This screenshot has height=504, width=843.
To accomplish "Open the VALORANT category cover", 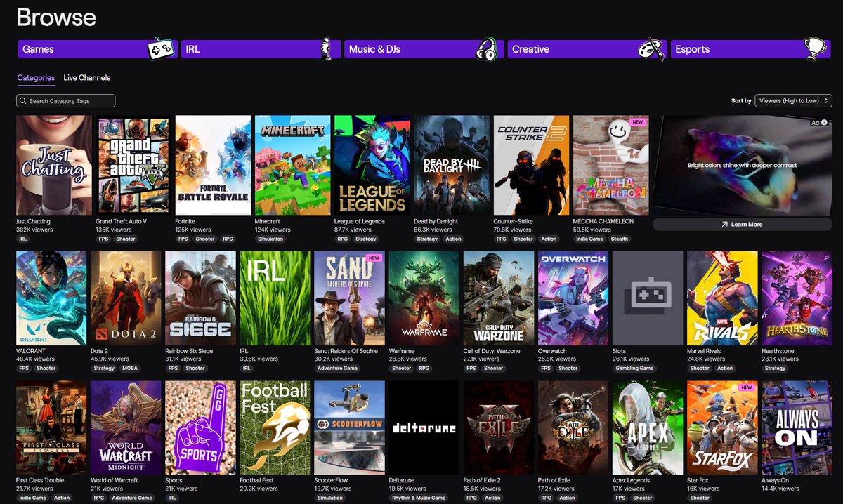I will tap(51, 298).
